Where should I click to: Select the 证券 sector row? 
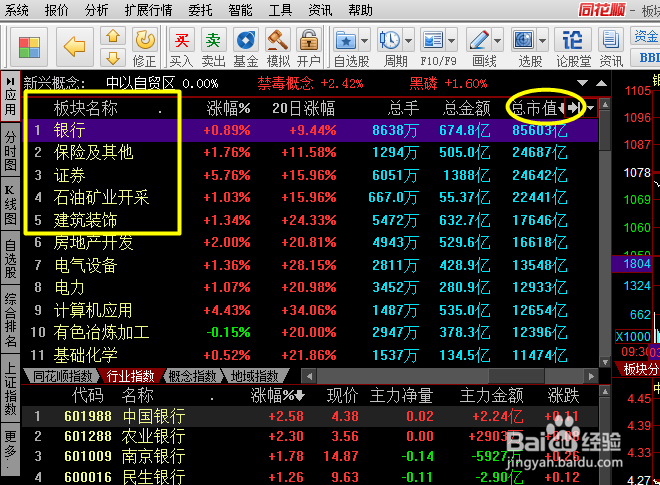coord(310,175)
